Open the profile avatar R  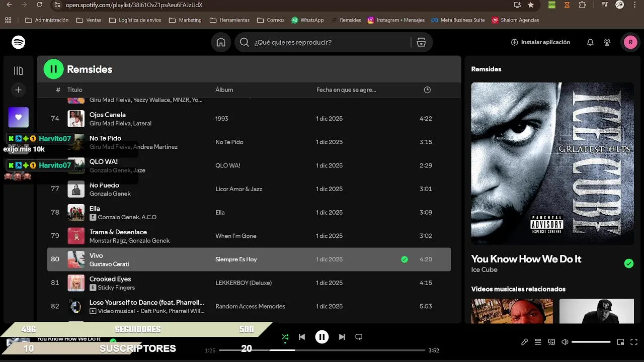[x=630, y=42]
